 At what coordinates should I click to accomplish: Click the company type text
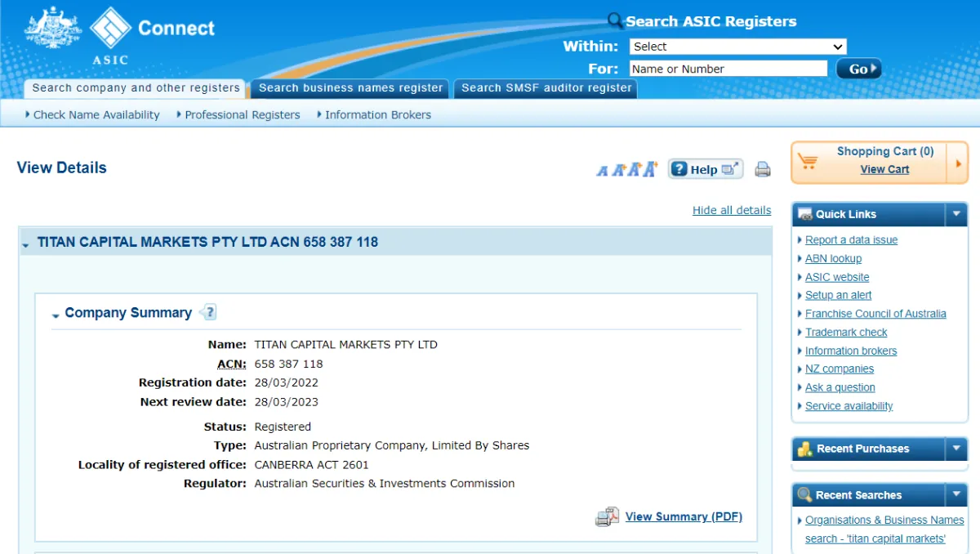pos(391,445)
